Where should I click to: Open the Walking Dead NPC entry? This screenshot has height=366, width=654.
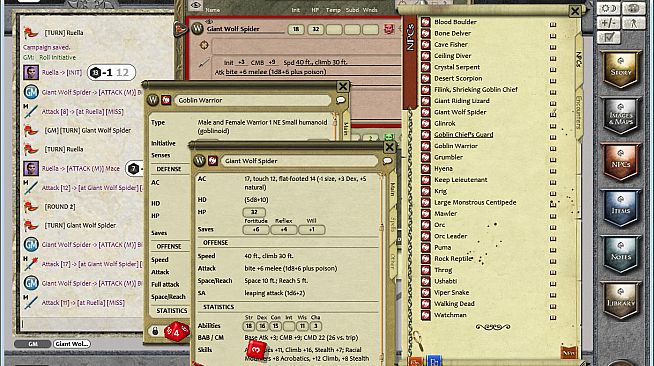pos(454,304)
